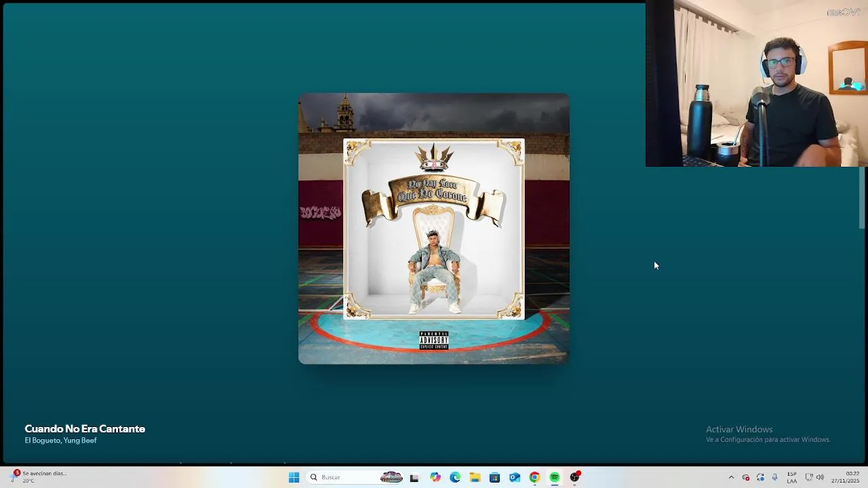
Task: Click the Spotify taskbar icon
Action: pyautogui.click(x=554, y=477)
